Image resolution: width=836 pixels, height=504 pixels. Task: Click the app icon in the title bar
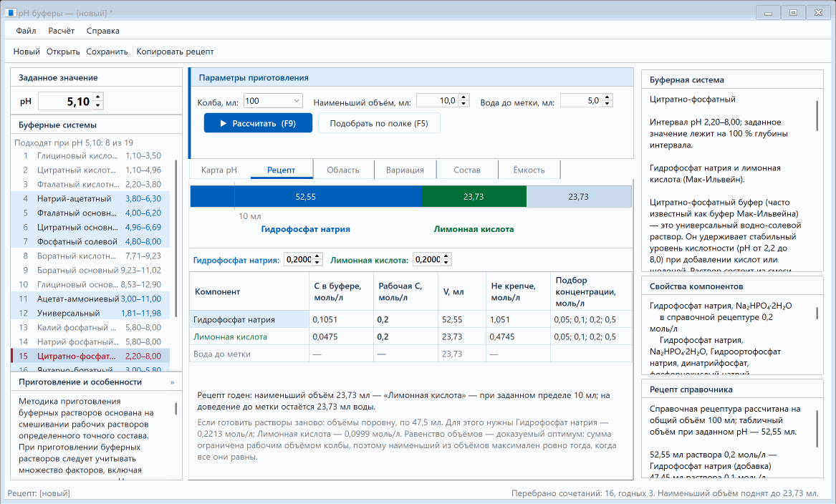pos(11,13)
